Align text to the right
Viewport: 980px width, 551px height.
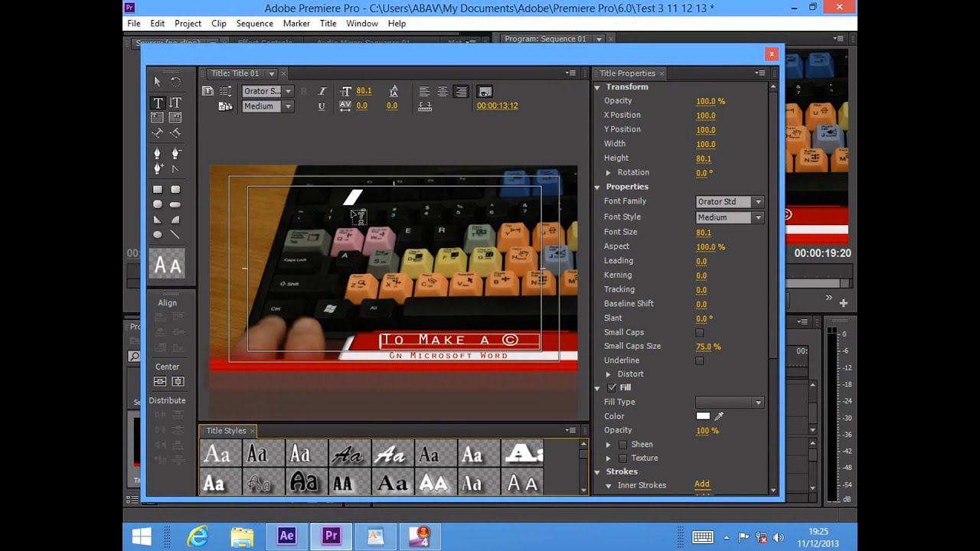coord(461,91)
